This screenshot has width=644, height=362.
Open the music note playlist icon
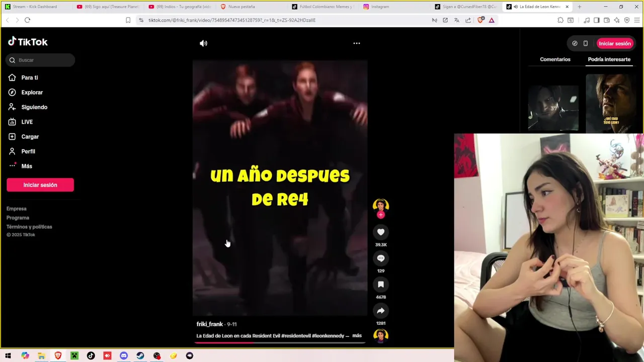click(586, 20)
